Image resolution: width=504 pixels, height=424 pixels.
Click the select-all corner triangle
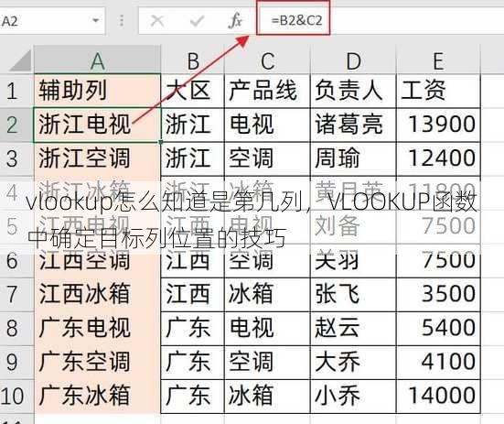tap(19, 60)
